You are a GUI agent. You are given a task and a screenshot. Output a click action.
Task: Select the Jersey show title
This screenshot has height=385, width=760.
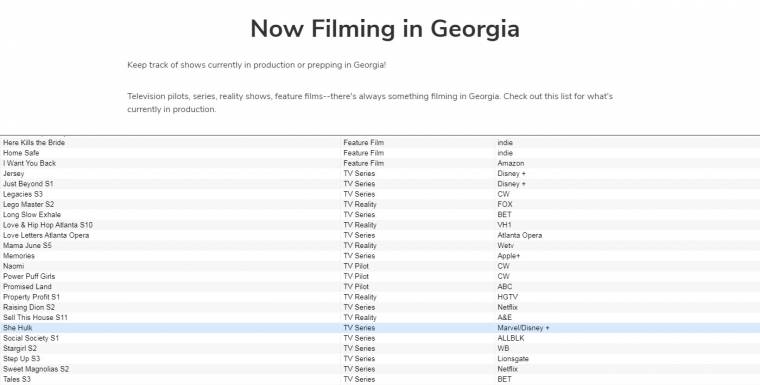pos(14,174)
